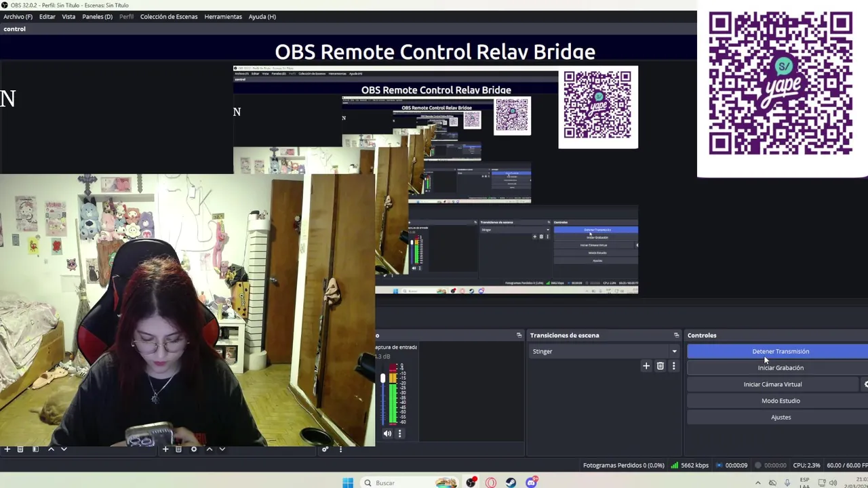Screen dimensions: 868x488
Task: Select the control dock title tab
Action: [x=14, y=29]
